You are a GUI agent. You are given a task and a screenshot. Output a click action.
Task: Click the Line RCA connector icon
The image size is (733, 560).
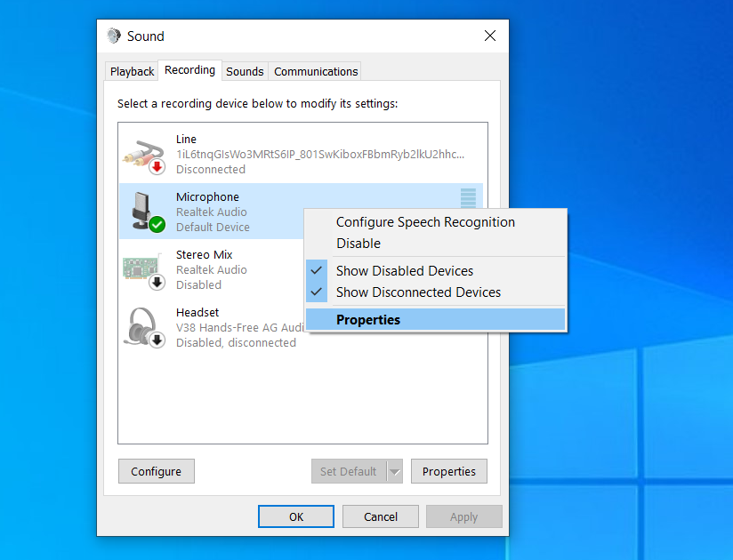click(x=142, y=151)
